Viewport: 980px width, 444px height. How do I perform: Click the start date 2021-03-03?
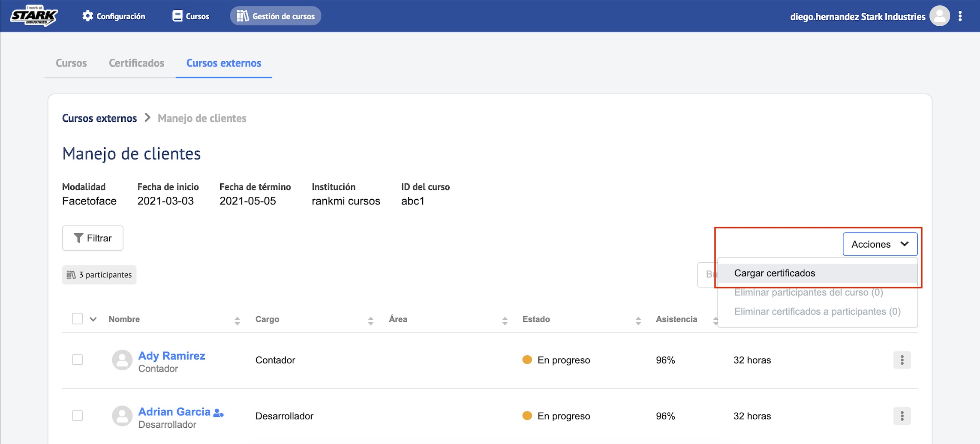[165, 201]
